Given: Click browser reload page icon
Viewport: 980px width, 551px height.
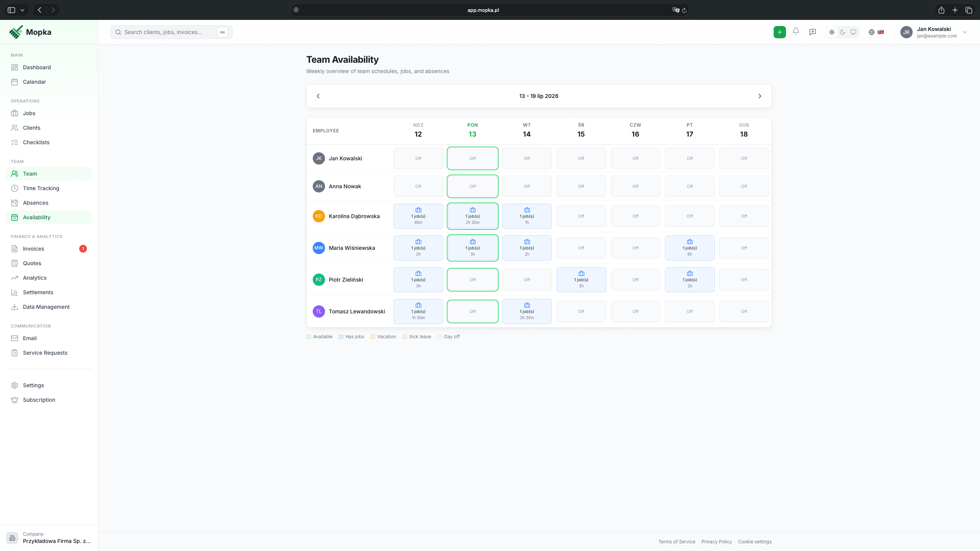Looking at the screenshot, I should point(684,10).
